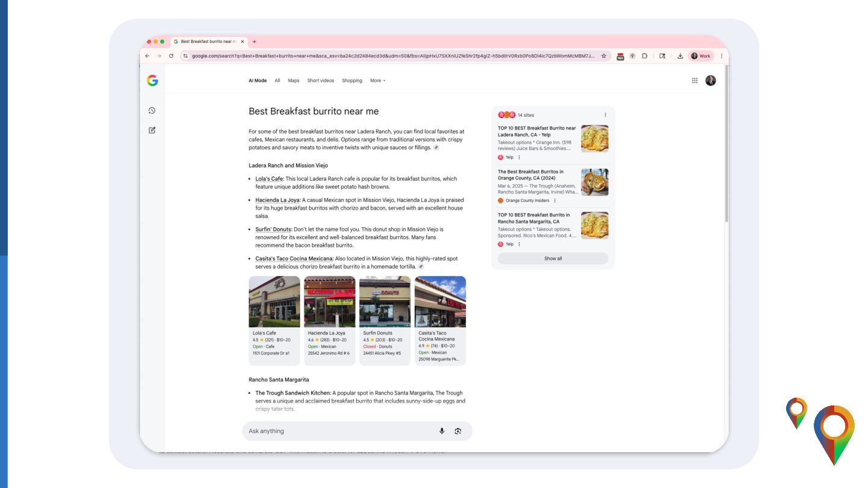Go forward in browser history

(159, 56)
